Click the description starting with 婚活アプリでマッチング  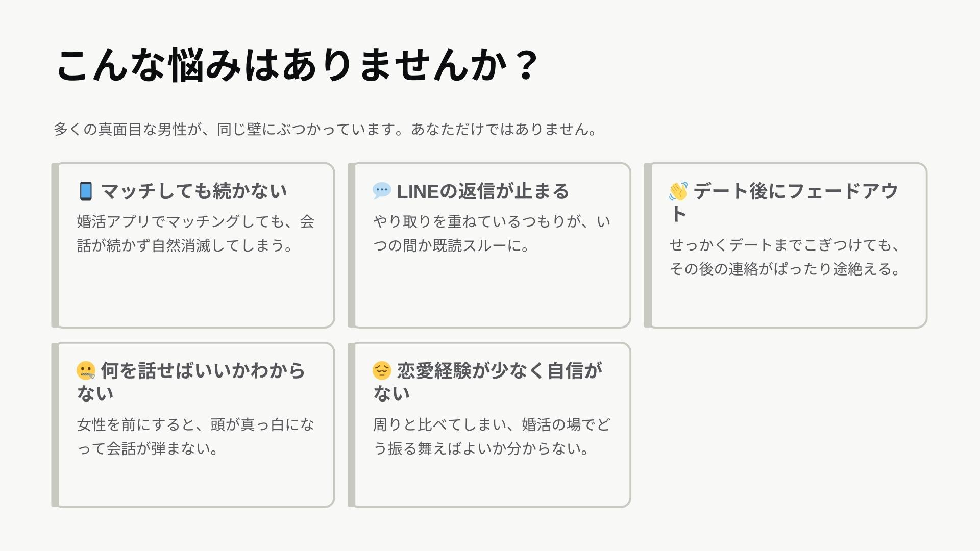195,234
